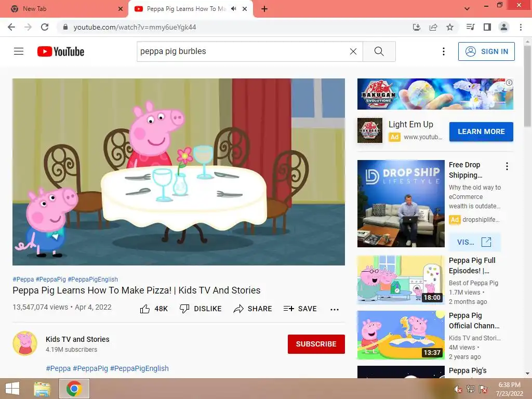
Task: Click the #PeppaPig hashtag above the title
Action: [51, 279]
